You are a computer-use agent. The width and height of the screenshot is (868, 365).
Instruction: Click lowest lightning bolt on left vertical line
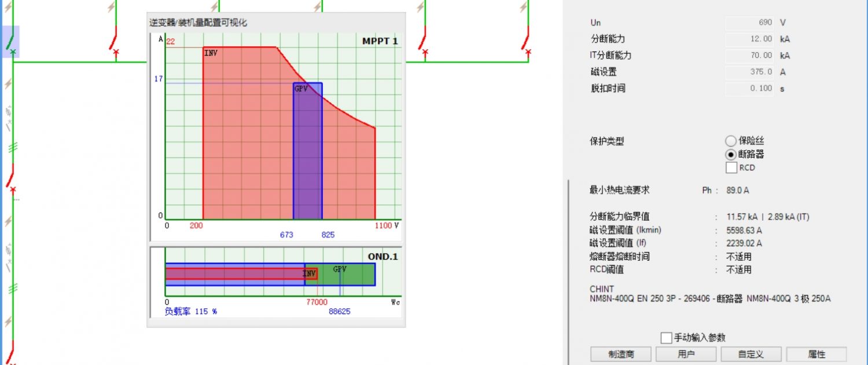click(8, 322)
